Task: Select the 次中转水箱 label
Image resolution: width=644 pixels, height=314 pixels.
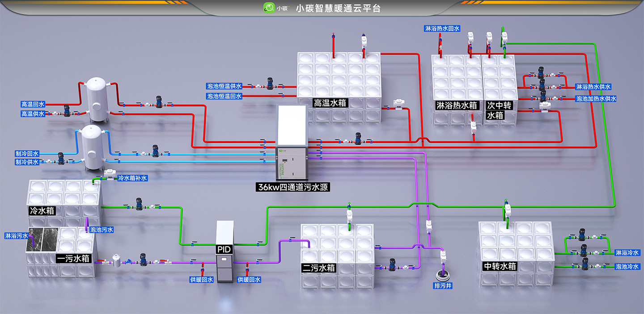Action: (499, 111)
